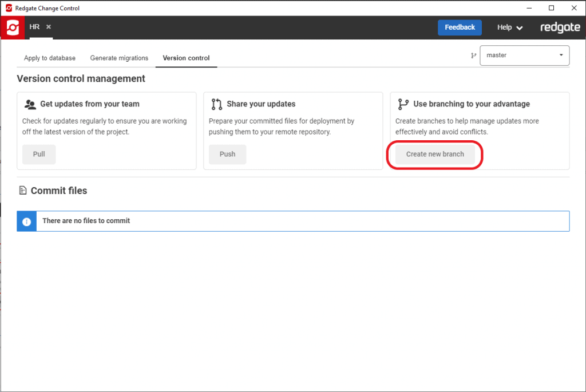Click Create new branch
The image size is (586, 392).
(434, 154)
